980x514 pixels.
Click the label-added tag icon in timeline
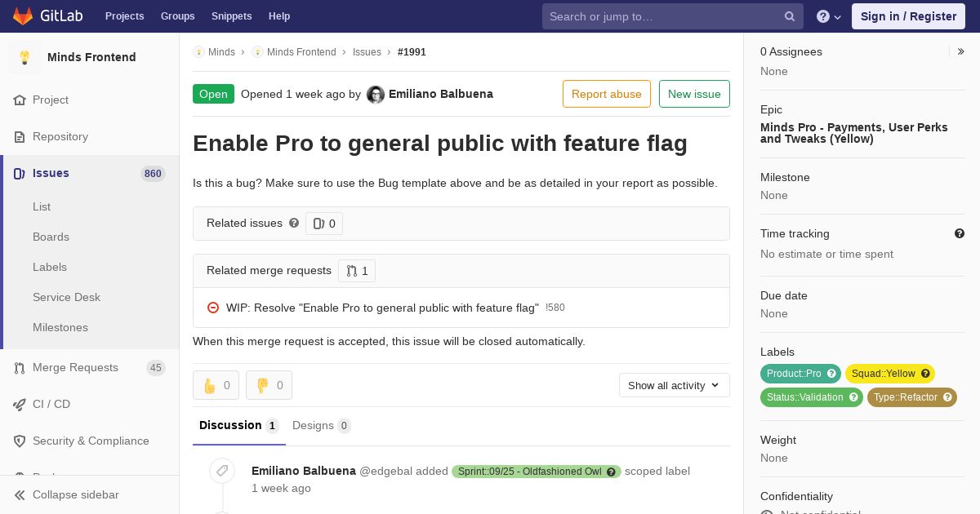point(222,471)
